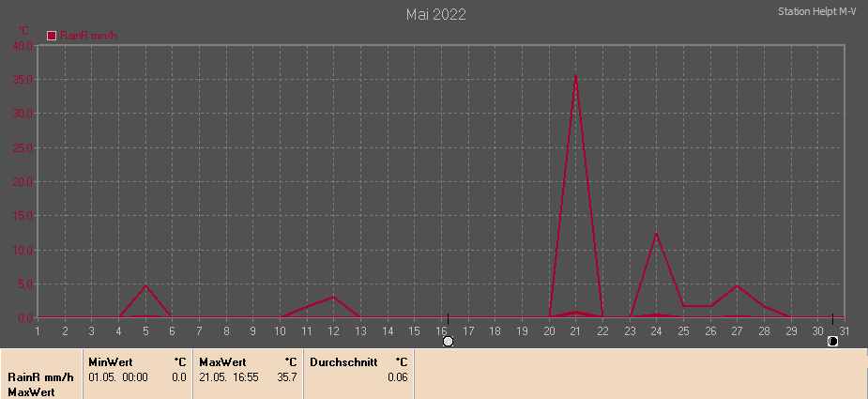Click the 'RainR mm/h' legend label
The width and height of the screenshot is (868, 399).
pos(88,36)
